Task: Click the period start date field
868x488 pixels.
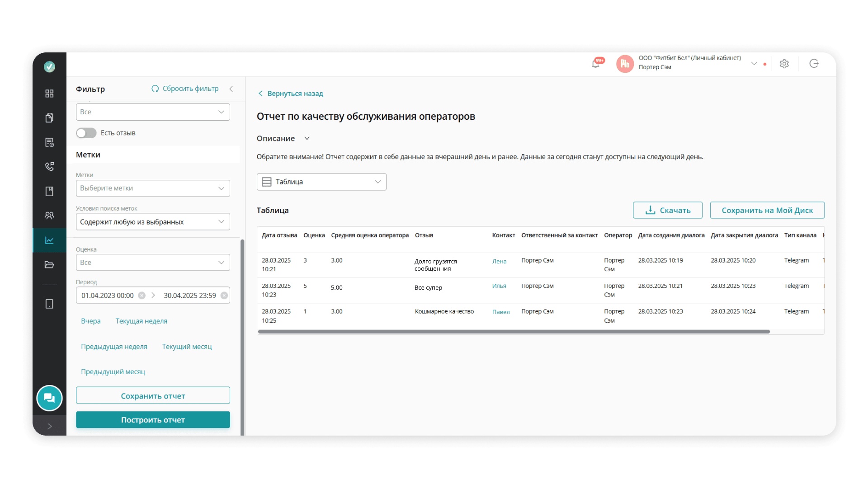Action: click(108, 296)
